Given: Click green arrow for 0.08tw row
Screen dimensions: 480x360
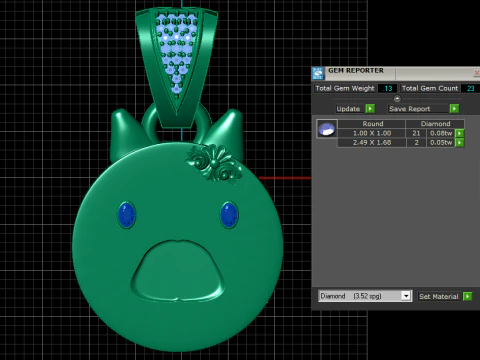Looking at the screenshot, I should click(460, 133).
